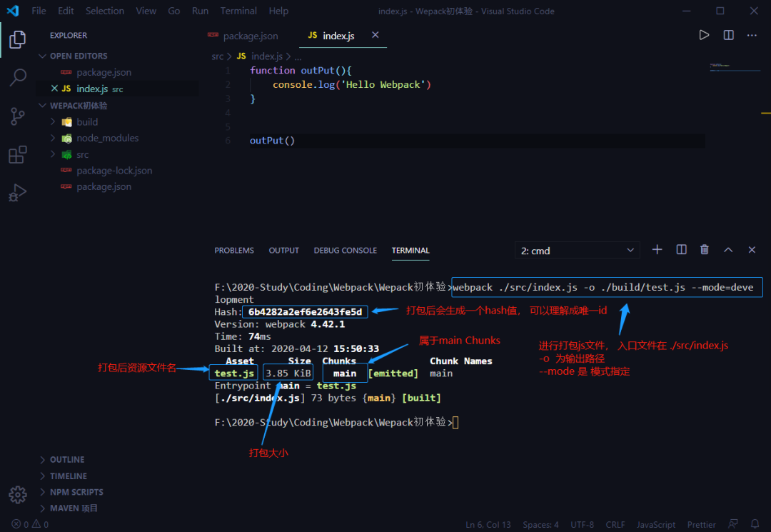Screen dimensions: 771x532
Task: Expand the build folder
Action: coord(87,122)
